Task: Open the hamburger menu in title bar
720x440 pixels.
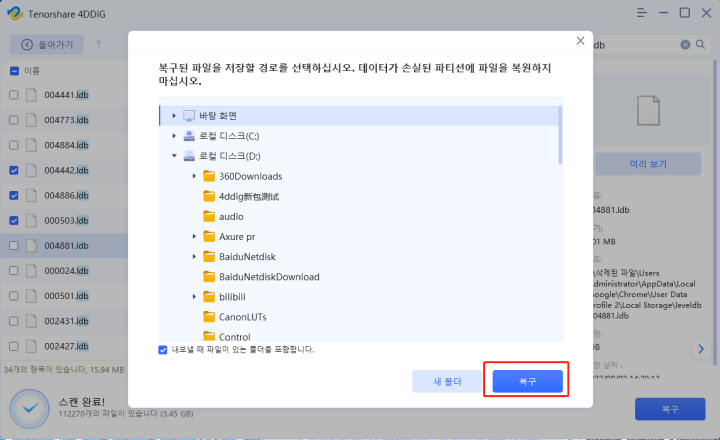Action: pyautogui.click(x=642, y=13)
